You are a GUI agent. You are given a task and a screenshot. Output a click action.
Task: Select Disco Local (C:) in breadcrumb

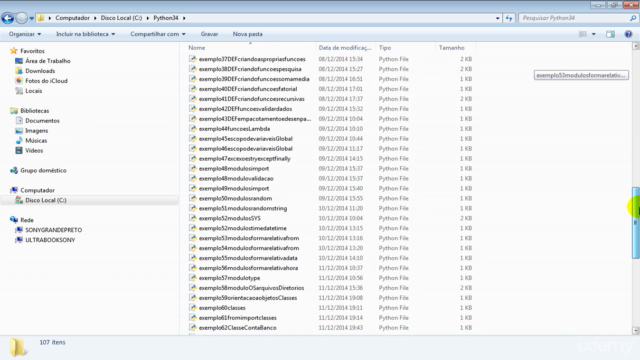coord(121,18)
